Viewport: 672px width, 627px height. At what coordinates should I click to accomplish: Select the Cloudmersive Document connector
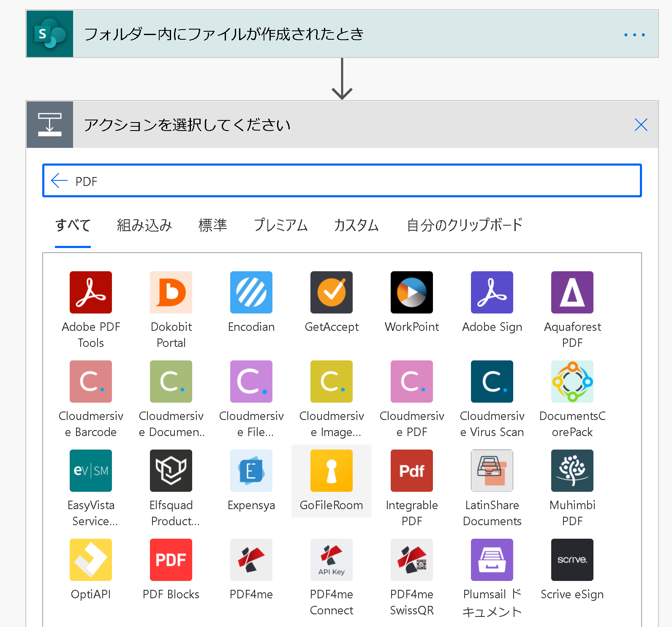click(x=171, y=382)
